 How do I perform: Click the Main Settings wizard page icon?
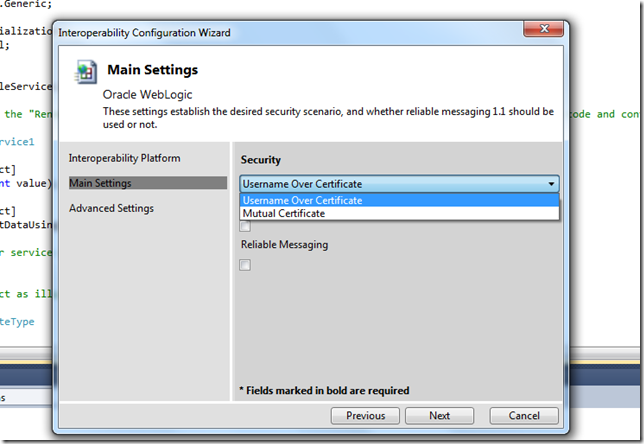click(86, 72)
